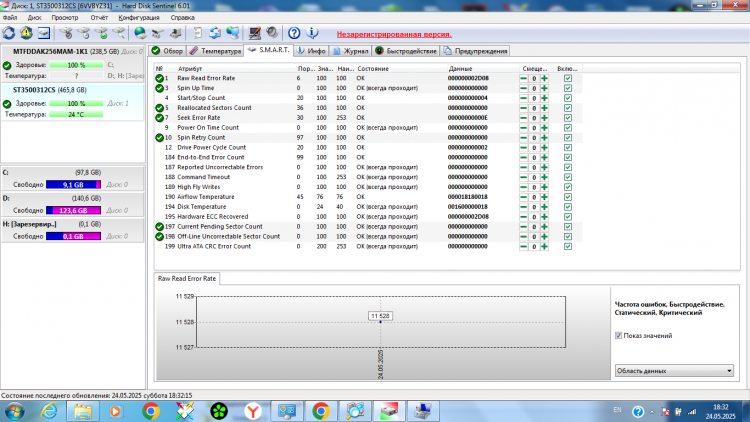
Task: Uncheck the Показ значений checkbox
Action: (618, 335)
